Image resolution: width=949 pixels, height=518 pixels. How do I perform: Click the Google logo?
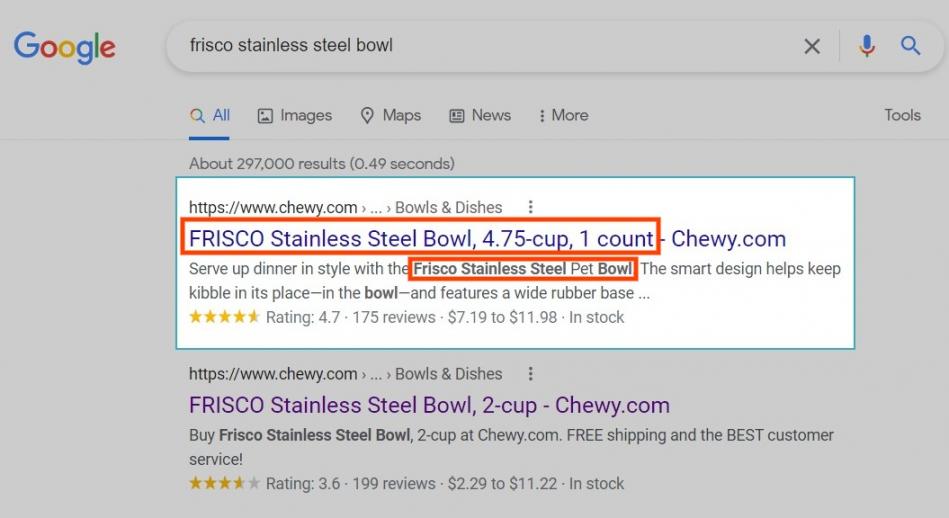(65, 47)
